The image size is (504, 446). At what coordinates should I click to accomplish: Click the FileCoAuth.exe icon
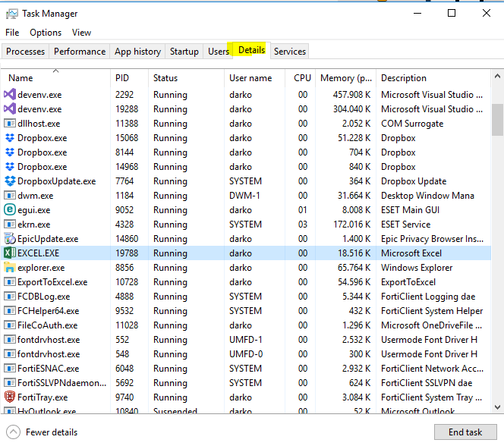point(10,325)
